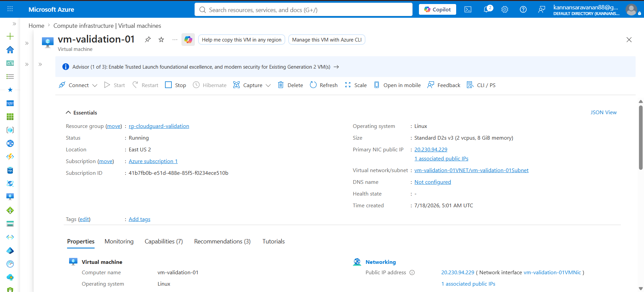The width and height of the screenshot is (644, 292).
Task: Open Resource groups cube icon
Action: pos(10,130)
